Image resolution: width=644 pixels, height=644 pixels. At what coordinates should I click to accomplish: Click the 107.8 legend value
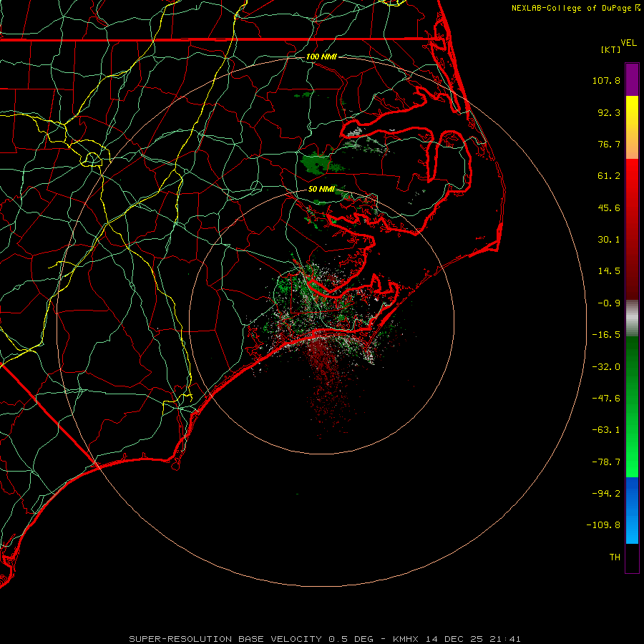606,80
